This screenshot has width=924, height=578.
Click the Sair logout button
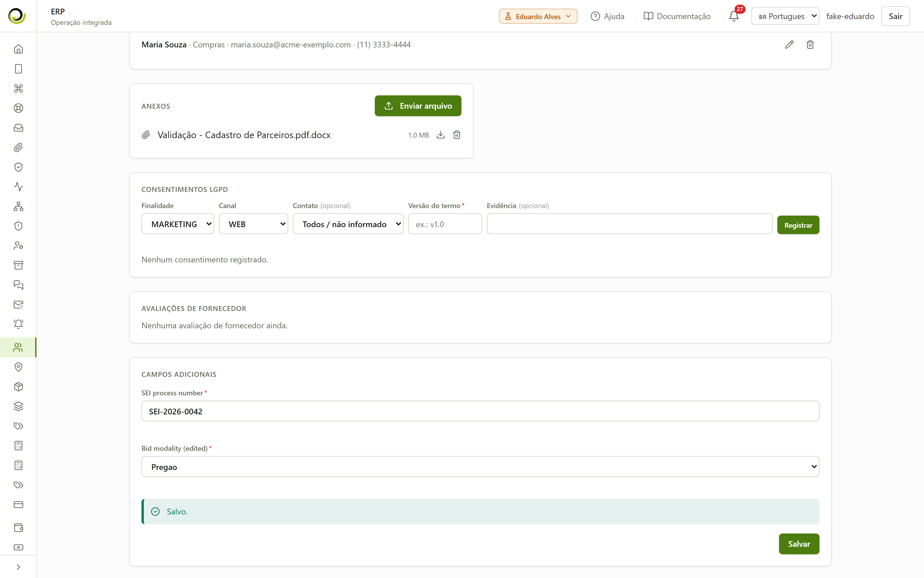pyautogui.click(x=895, y=16)
